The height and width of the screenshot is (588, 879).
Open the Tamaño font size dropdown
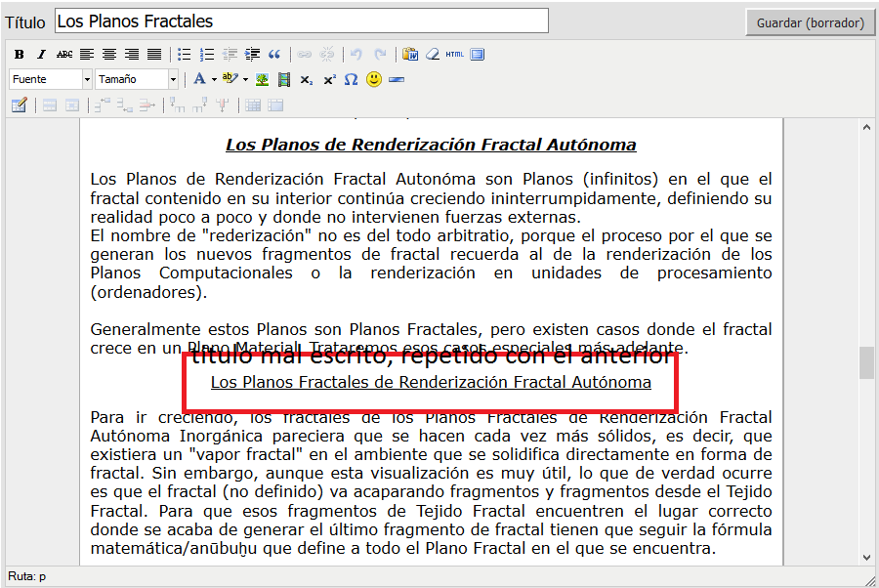click(x=136, y=79)
